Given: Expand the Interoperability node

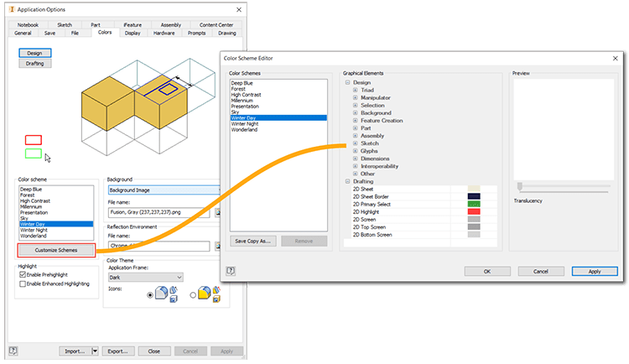Looking at the screenshot, I should [x=355, y=166].
